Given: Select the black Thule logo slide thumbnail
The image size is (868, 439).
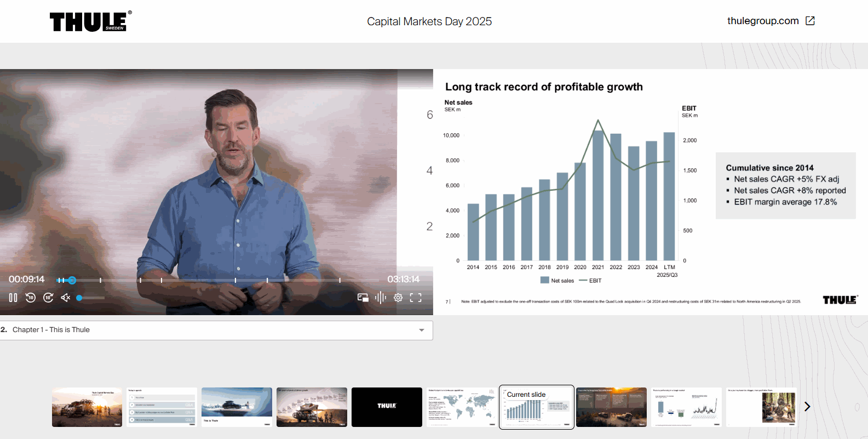Looking at the screenshot, I should [x=387, y=407].
